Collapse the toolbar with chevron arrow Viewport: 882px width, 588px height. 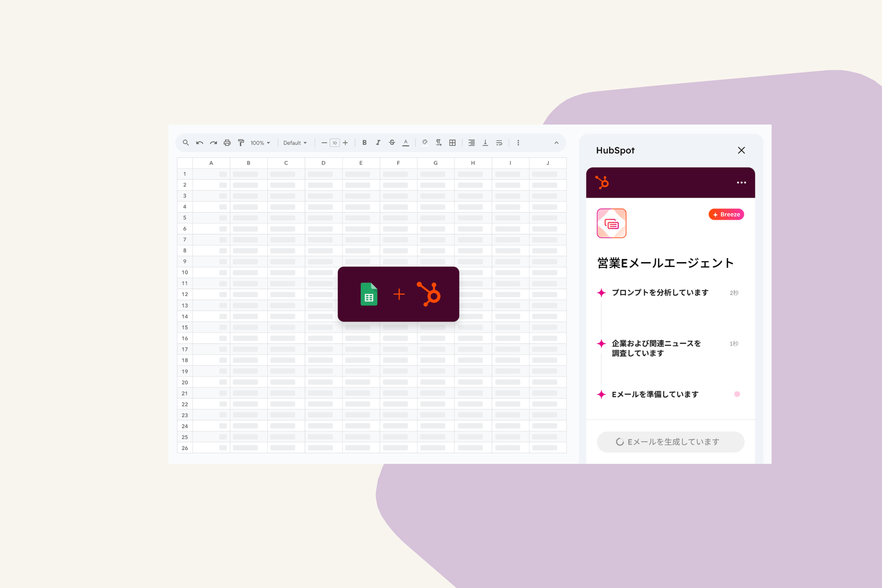556,143
